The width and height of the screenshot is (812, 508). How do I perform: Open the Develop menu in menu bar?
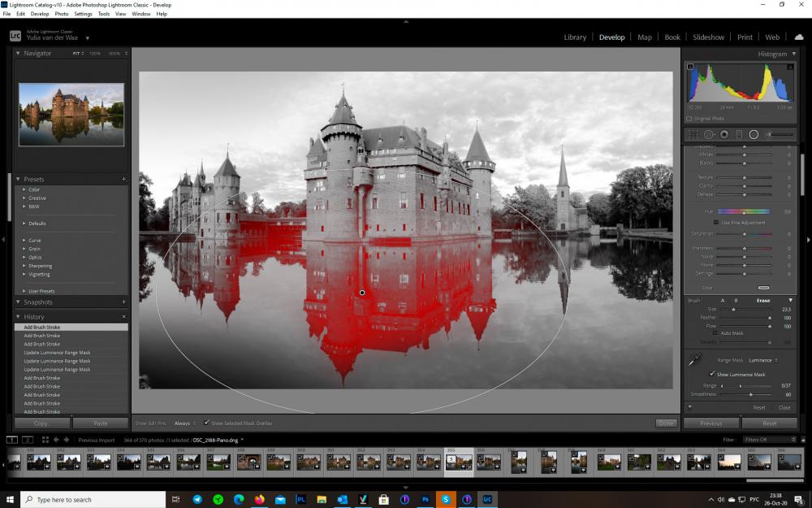pos(40,14)
